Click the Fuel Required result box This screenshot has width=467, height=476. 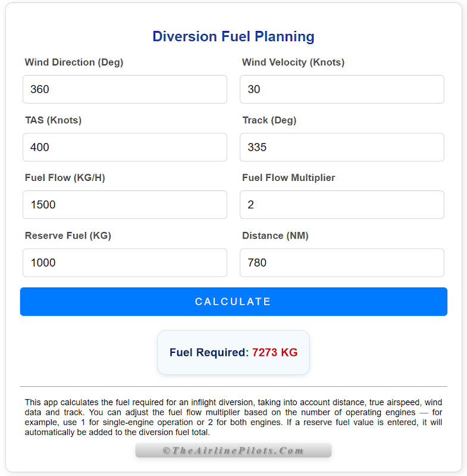(233, 352)
